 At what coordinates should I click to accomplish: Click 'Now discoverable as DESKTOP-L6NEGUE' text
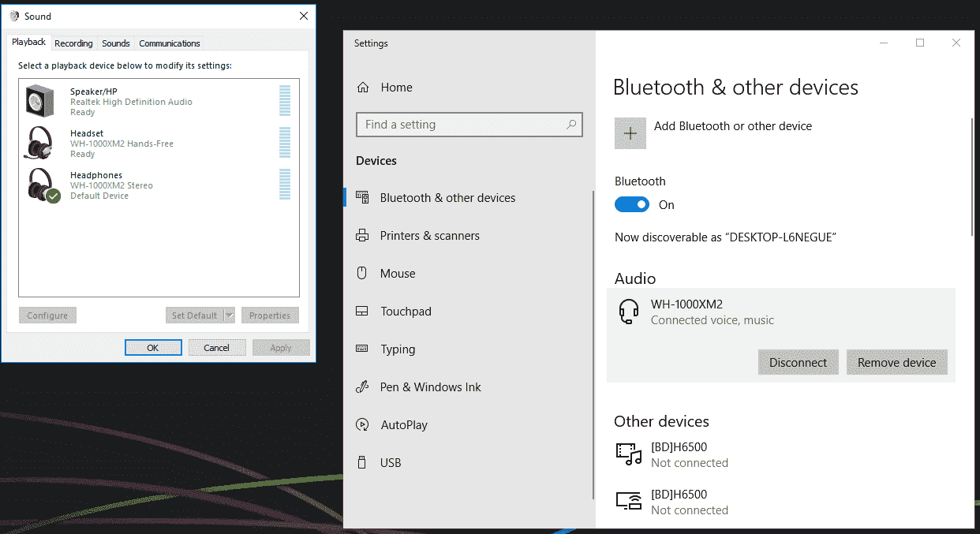coord(725,237)
